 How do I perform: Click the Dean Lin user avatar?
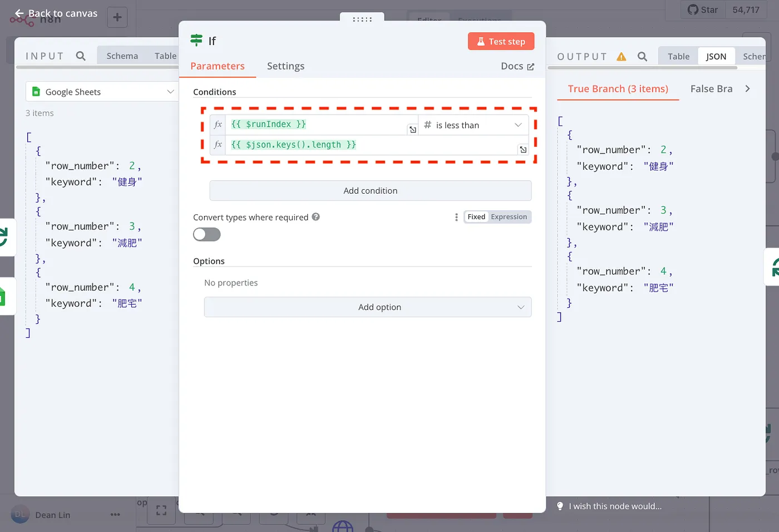[19, 515]
